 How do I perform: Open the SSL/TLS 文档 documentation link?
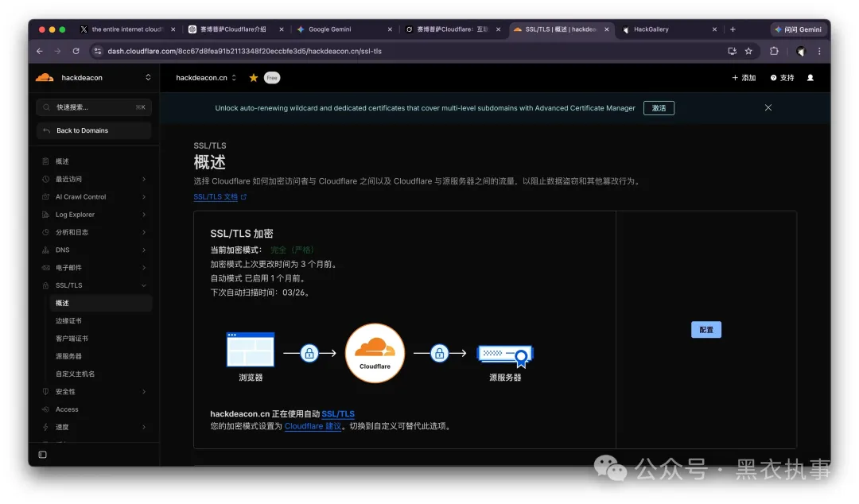tap(220, 196)
